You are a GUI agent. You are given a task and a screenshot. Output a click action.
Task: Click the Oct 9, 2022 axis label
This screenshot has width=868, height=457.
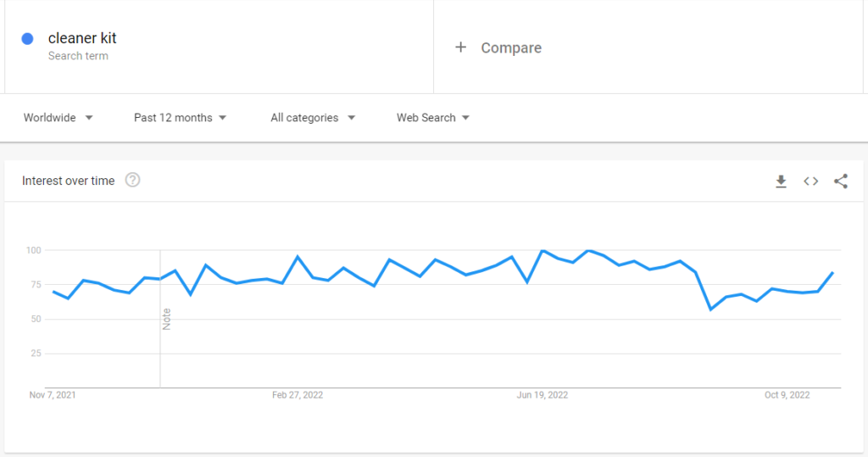[x=787, y=395]
